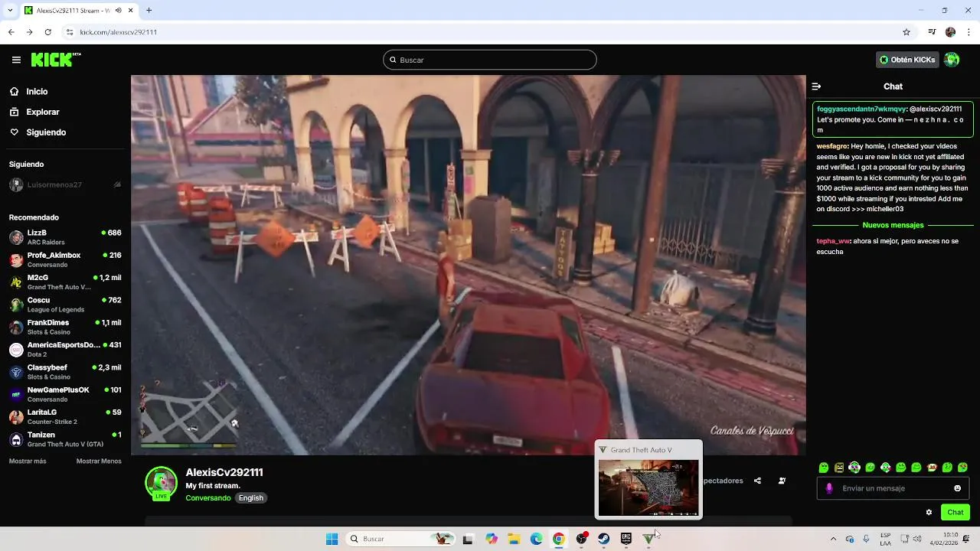
Task: Click Mostrar Menos under recommended channels
Action: coord(99,461)
